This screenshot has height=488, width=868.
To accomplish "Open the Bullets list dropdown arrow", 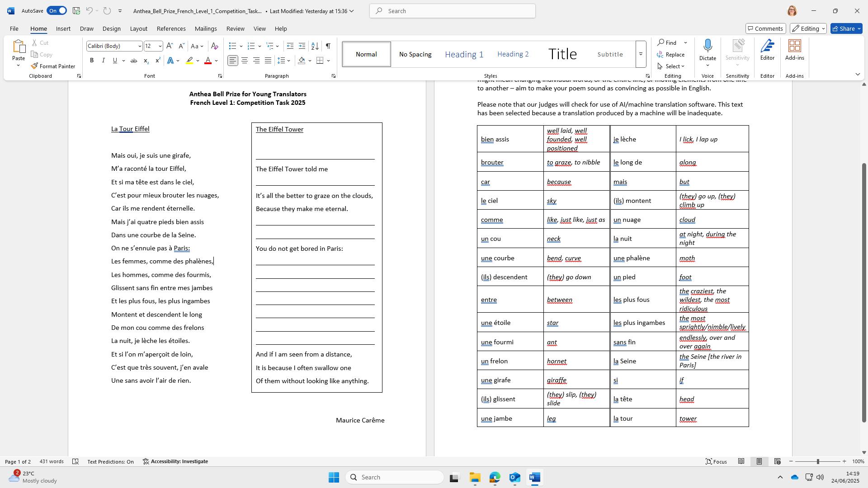I will coord(241,46).
